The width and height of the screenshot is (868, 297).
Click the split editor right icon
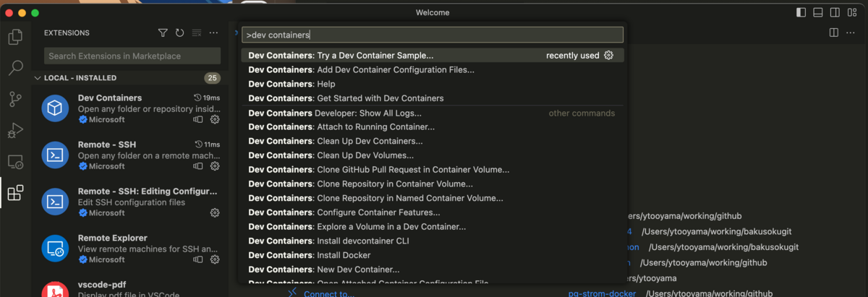coord(834,33)
